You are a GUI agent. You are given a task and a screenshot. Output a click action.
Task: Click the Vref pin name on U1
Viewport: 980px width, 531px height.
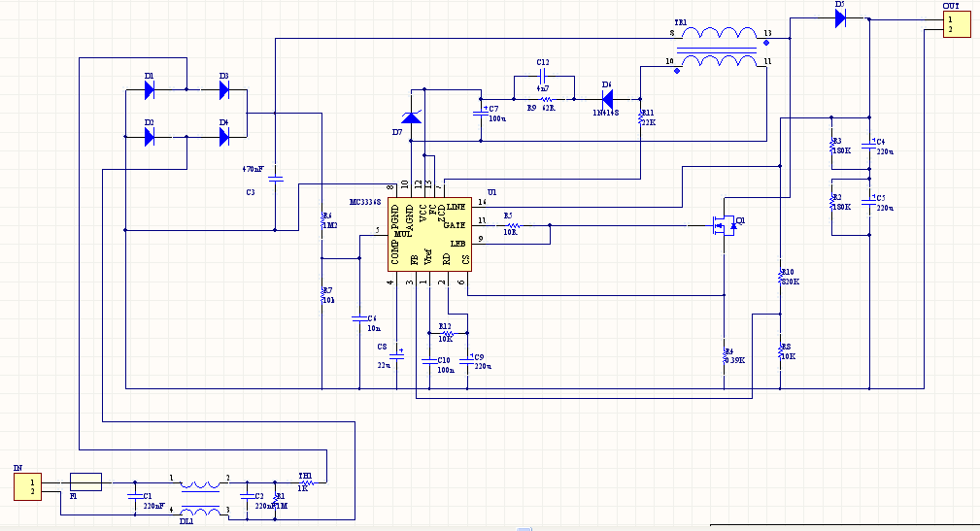tap(428, 256)
